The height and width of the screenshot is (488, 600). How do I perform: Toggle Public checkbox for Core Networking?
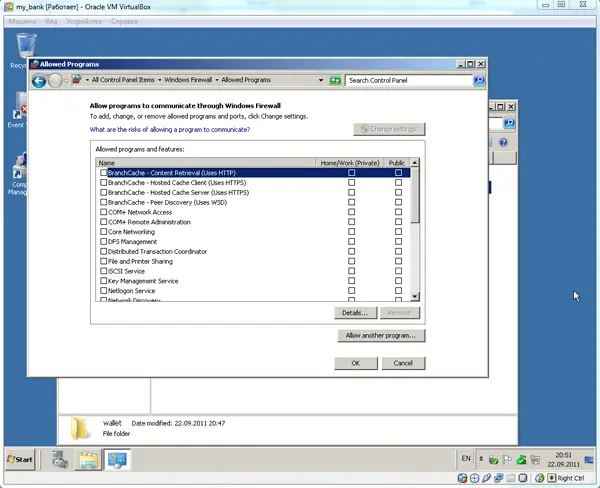(398, 232)
